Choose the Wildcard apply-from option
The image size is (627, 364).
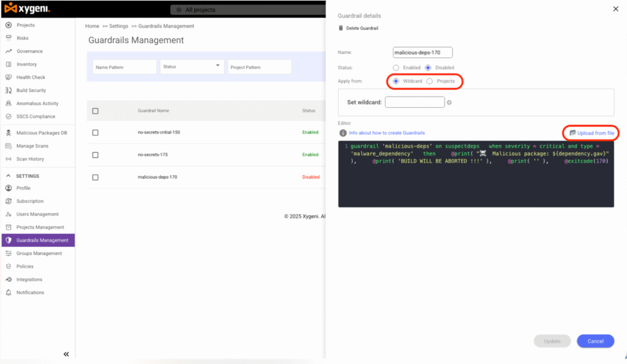[x=396, y=81]
